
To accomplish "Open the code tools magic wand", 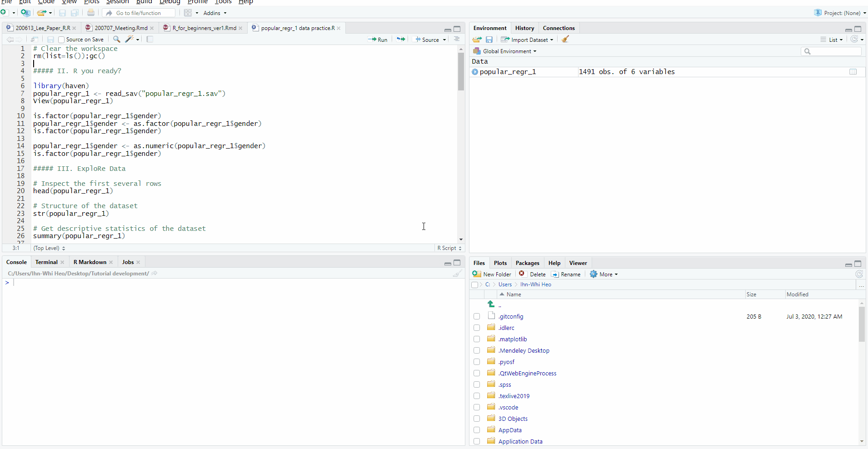I will (x=130, y=40).
